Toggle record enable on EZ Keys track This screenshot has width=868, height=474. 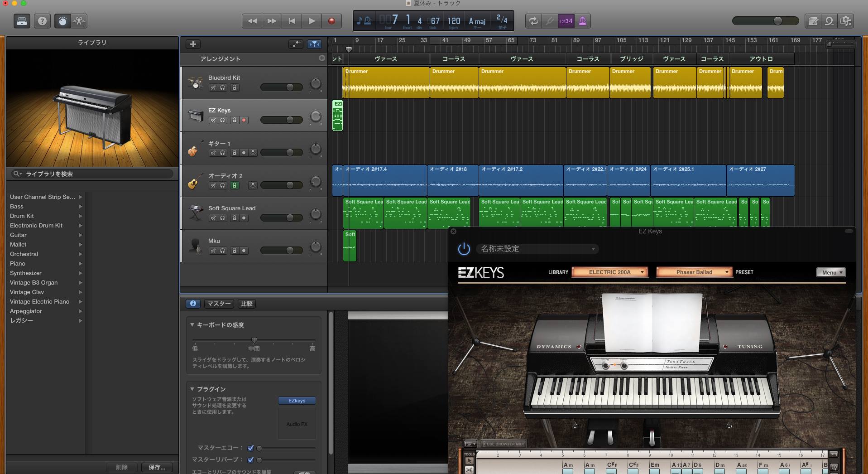tap(244, 120)
